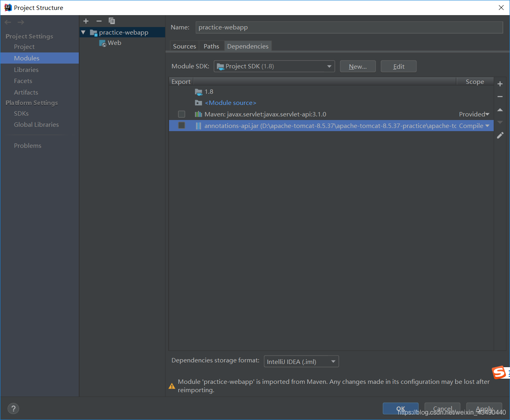Screen dimensions: 510x420
Task: Select the Maven javax.servlet-api row text
Action: 265,114
